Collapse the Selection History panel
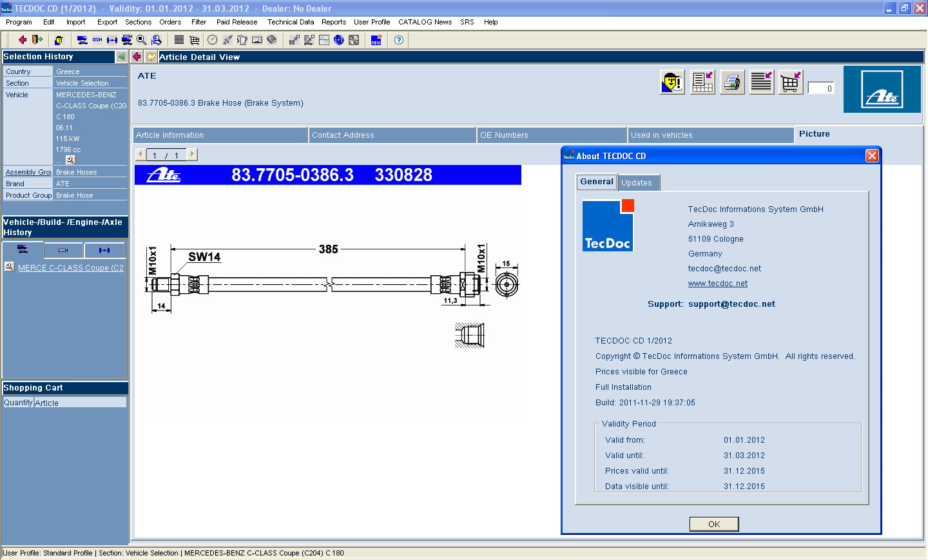Screen dimensions: 928x560 point(121,57)
